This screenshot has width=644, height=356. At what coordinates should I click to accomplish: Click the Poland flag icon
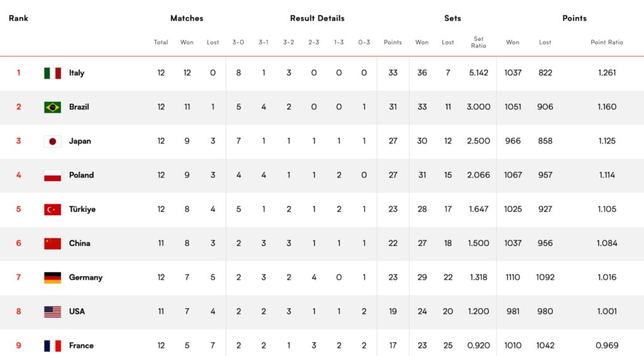point(53,175)
